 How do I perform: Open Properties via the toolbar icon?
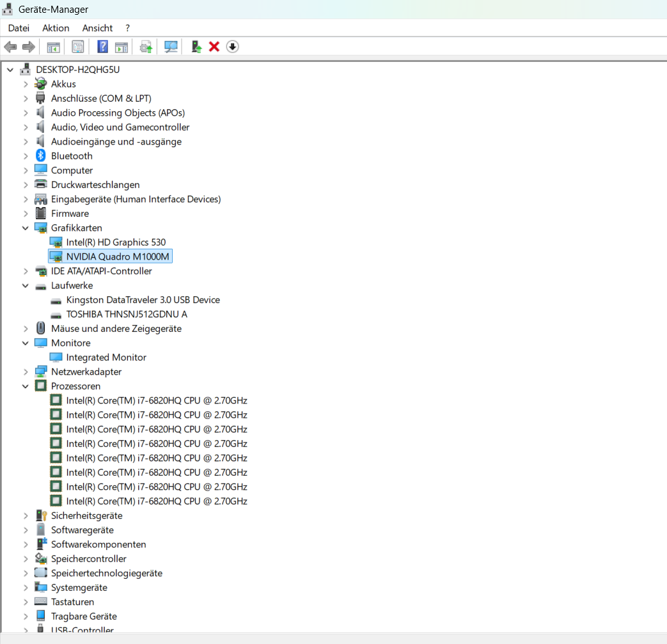click(x=78, y=47)
